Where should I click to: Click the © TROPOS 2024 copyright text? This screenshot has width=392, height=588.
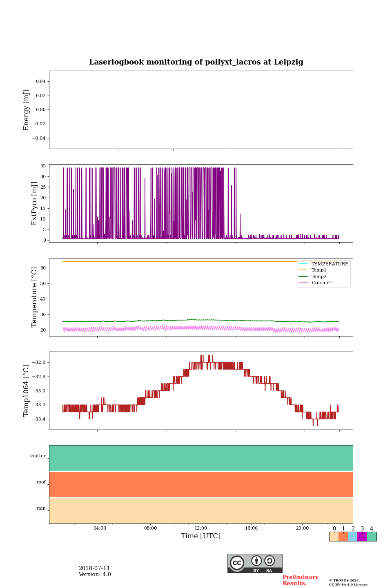(345, 580)
